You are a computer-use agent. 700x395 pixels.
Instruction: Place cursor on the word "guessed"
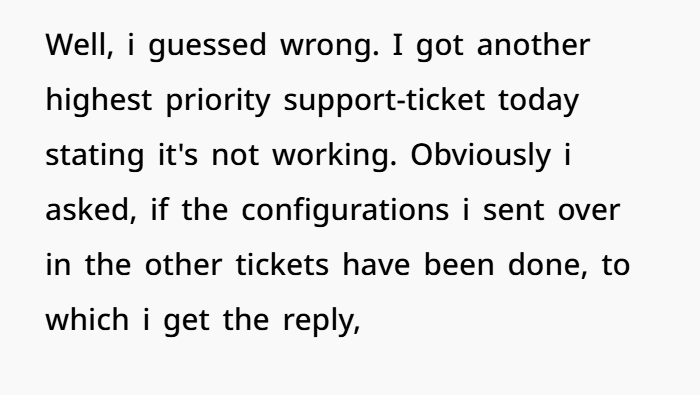click(207, 47)
